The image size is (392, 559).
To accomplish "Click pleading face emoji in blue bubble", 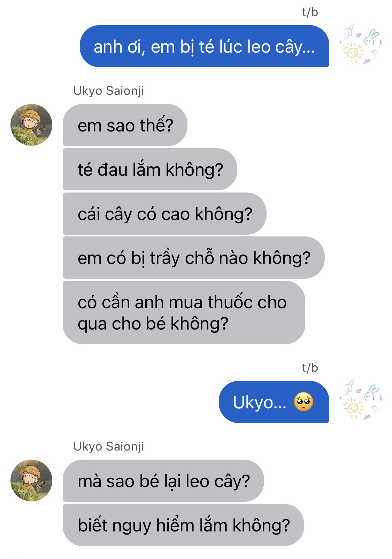I will click(303, 402).
